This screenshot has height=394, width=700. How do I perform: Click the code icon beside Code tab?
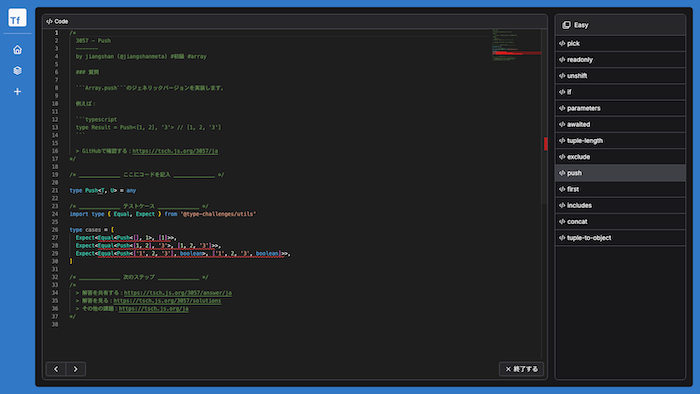[49, 21]
